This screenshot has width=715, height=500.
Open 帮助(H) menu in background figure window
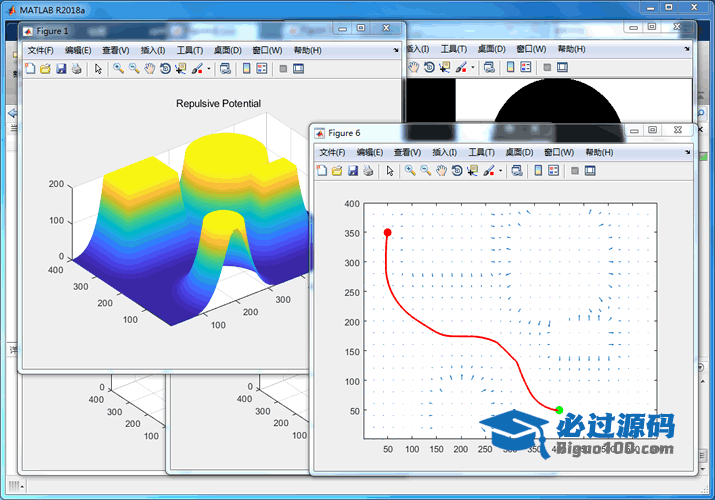[572, 49]
